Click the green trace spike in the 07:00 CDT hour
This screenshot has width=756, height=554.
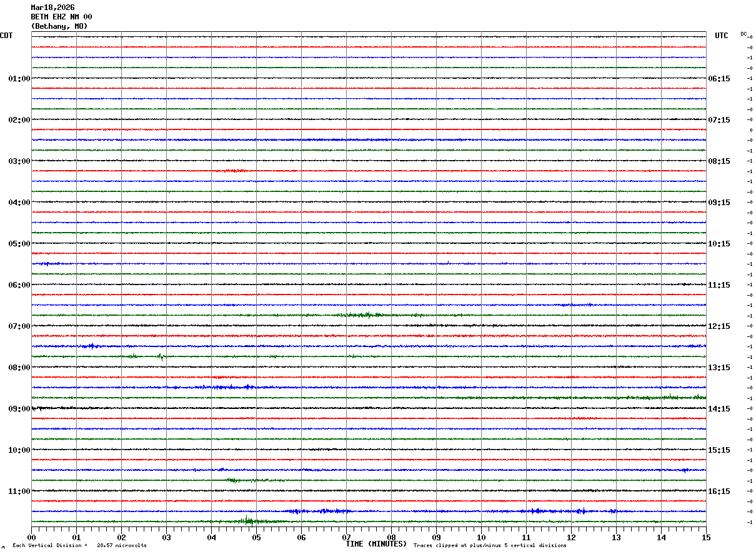[x=161, y=356]
